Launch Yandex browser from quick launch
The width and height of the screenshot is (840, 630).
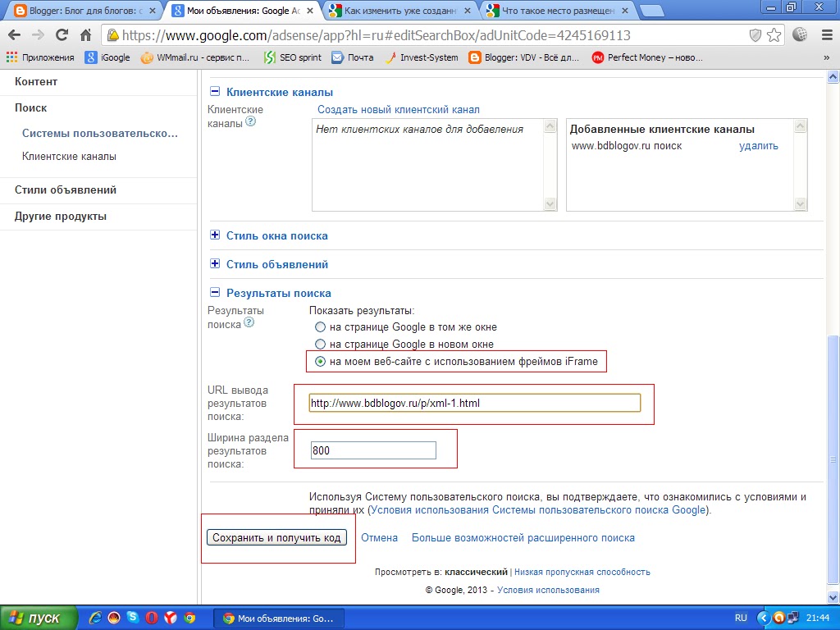click(171, 618)
